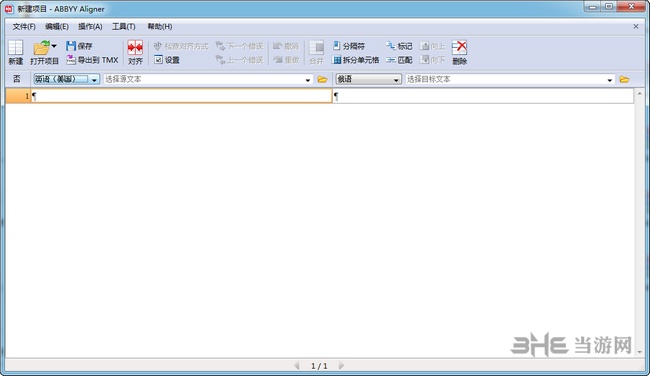This screenshot has height=376, width=650.
Task: Export to TMX via 导出到 TMX
Action: point(92,60)
